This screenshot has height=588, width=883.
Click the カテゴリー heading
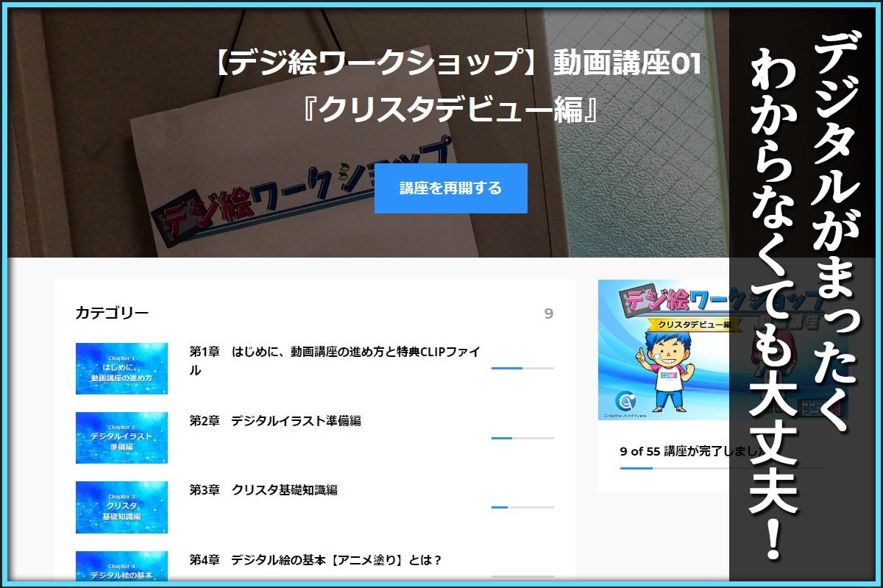click(x=112, y=314)
